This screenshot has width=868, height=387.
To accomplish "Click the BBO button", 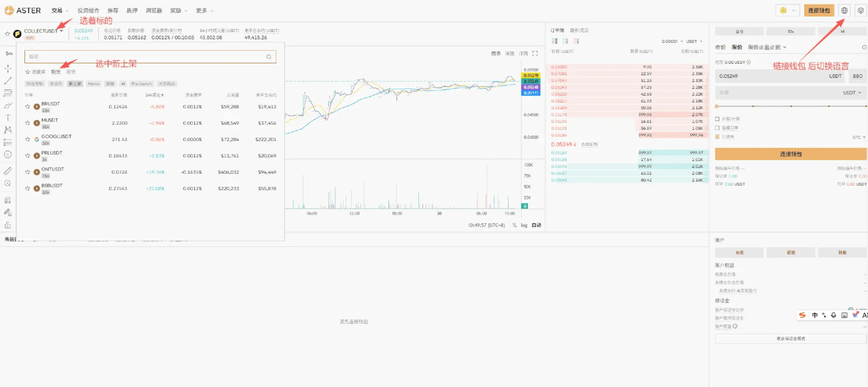I will [x=857, y=76].
